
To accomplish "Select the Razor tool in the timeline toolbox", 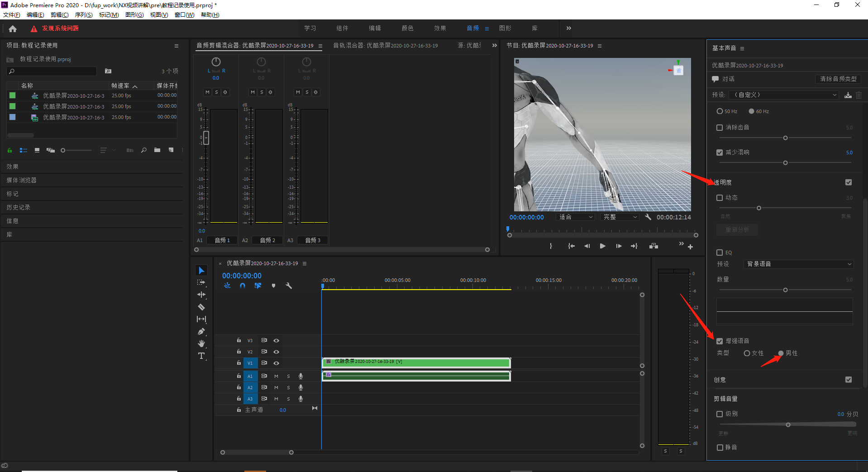I will click(x=201, y=307).
